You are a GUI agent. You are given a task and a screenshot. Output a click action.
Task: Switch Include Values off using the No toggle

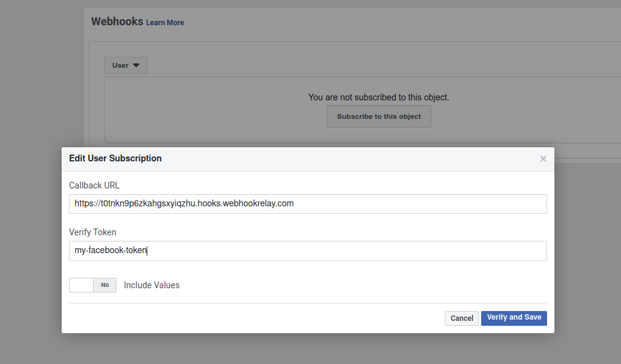[104, 285]
